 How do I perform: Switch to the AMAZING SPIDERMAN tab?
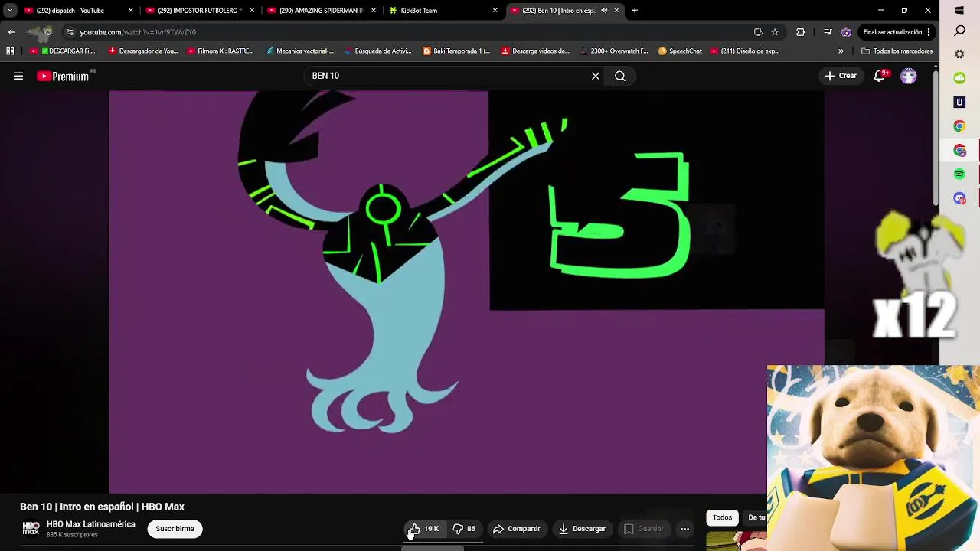point(320,11)
